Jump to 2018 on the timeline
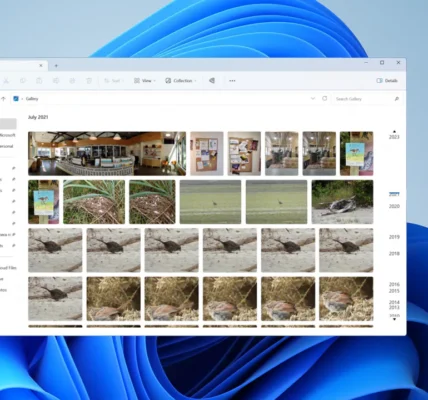The height and width of the screenshot is (400, 428). pos(394,254)
